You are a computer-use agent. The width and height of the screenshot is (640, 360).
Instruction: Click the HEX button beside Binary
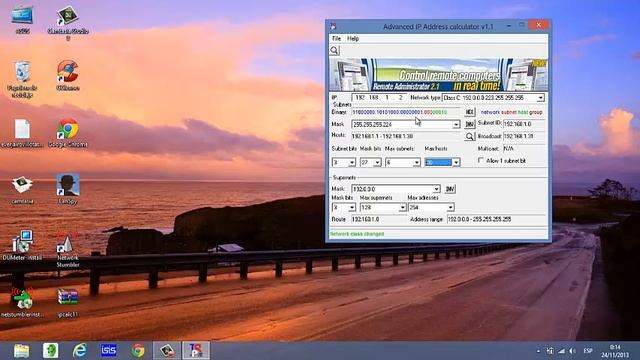(469, 112)
